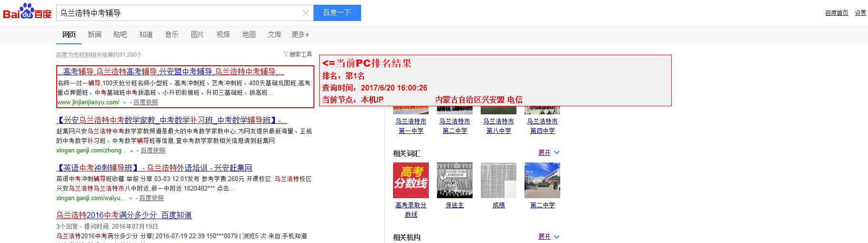This screenshot has width=868, height=243.
Task: Click 3个回答 - 提问时间 line
Action: tap(107, 226)
